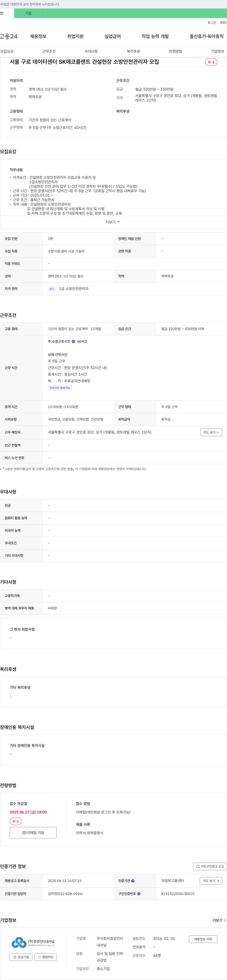Open 더보기 next to 기업정보 heading
Viewport: 227px width, 980px height.
click(219, 920)
